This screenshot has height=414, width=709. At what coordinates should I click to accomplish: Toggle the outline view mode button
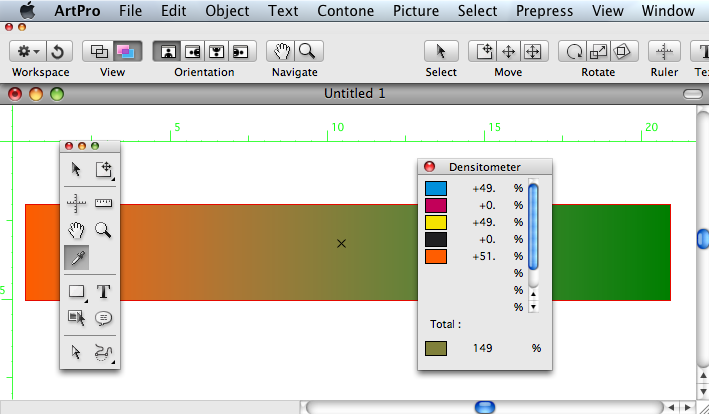tap(98, 52)
